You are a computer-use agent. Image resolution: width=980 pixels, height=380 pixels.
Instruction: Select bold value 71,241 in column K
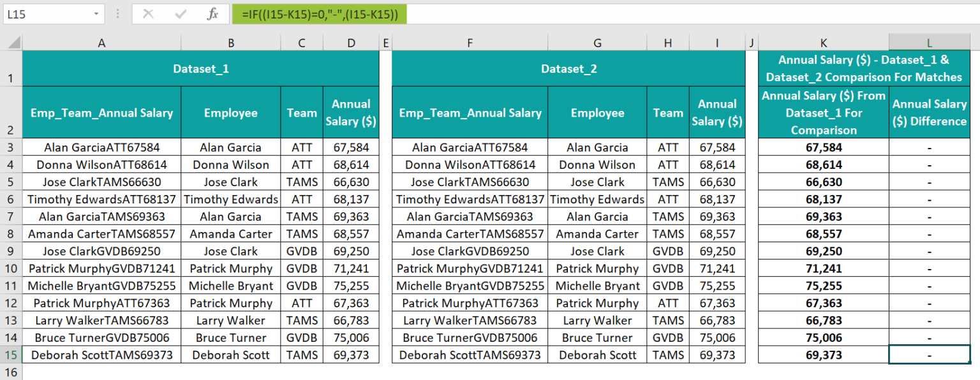(824, 268)
